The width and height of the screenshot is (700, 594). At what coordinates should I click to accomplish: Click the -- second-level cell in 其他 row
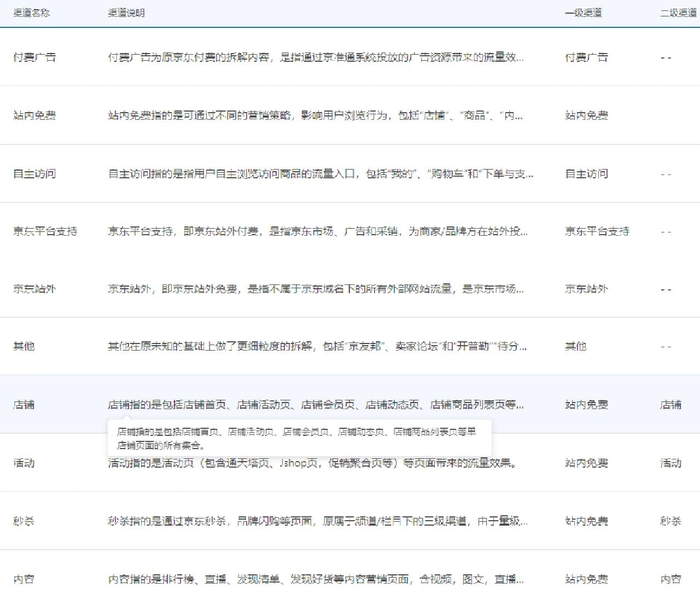tap(666, 347)
